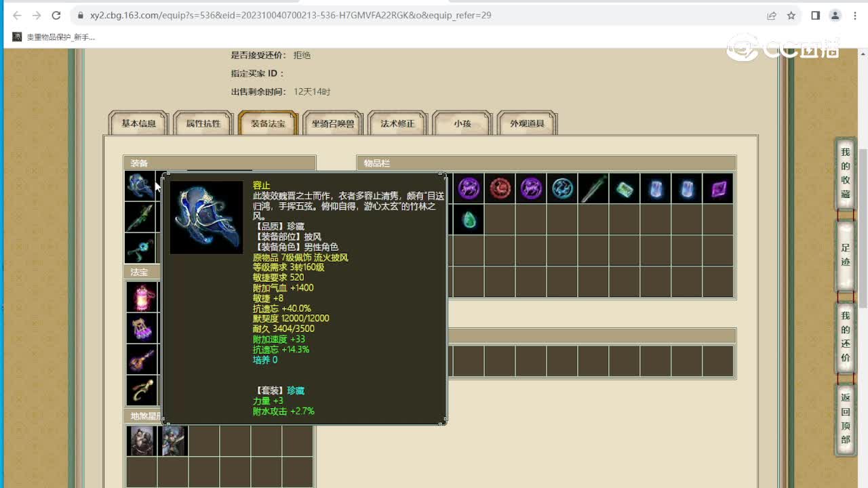Click the 附水攻击 +2.7% line
868x488 pixels.
(x=283, y=411)
